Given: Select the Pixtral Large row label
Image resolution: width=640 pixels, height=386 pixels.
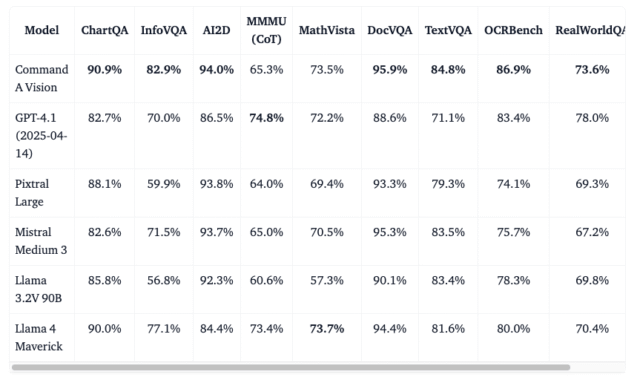Looking at the screenshot, I should pyautogui.click(x=32, y=193).
